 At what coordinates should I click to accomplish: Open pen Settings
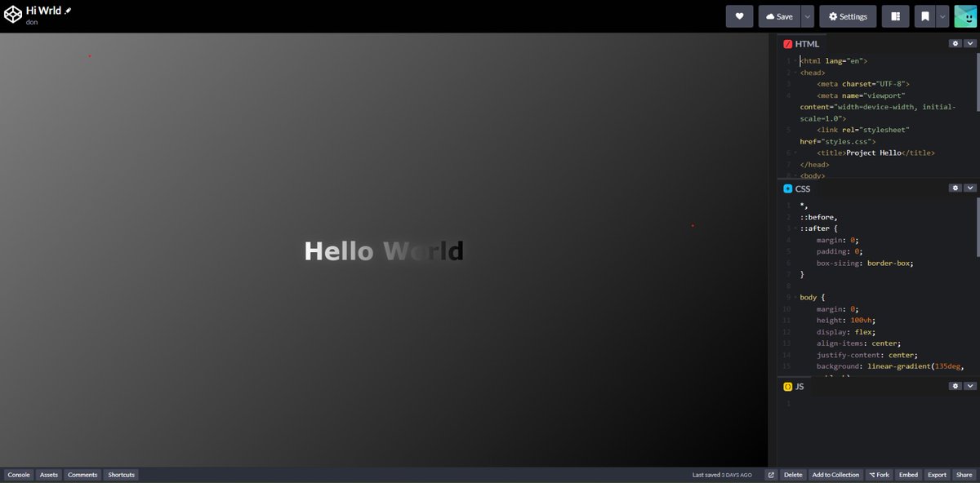[848, 16]
